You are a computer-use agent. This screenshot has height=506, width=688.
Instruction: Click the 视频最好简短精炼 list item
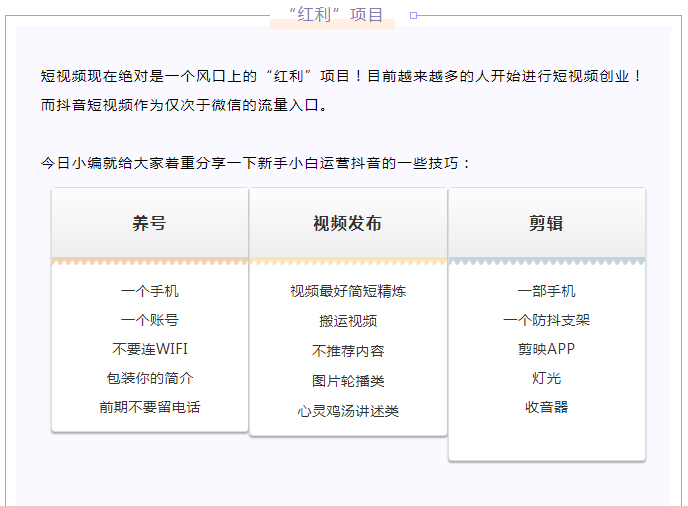pos(348,291)
